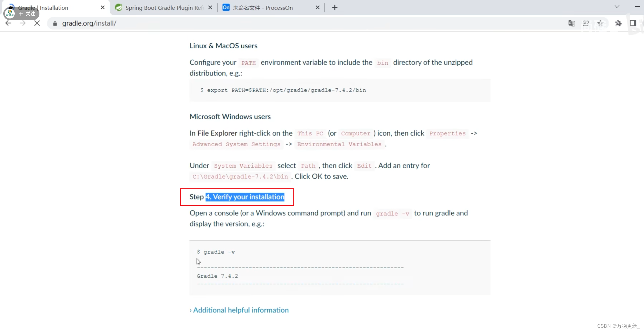Open the extensions puzzle icon

pos(618,23)
